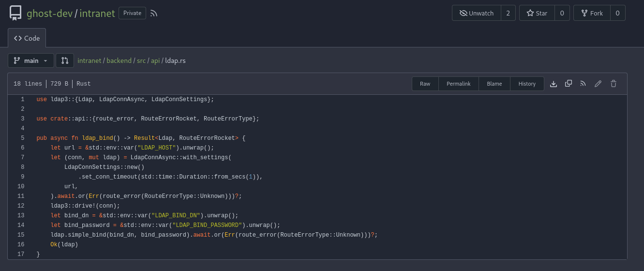View the Raw file
The image size is (644, 271).
[x=425, y=84]
